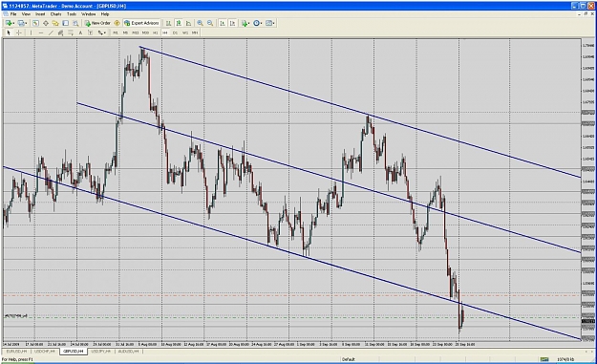Open the File menu
Viewport: 597px width, 364px height.
click(13, 14)
